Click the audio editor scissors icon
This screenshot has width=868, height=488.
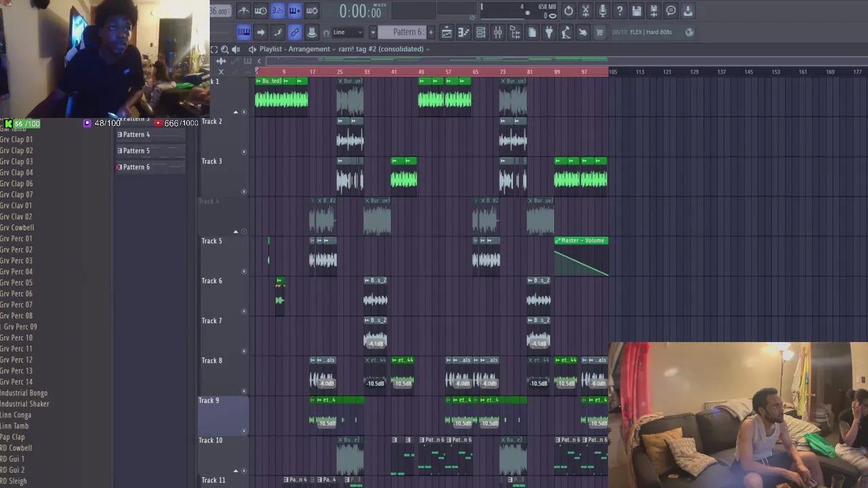585,10
